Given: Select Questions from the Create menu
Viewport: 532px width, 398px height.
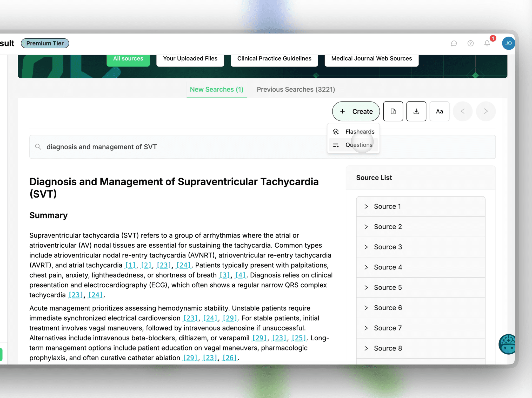Looking at the screenshot, I should click(x=359, y=145).
